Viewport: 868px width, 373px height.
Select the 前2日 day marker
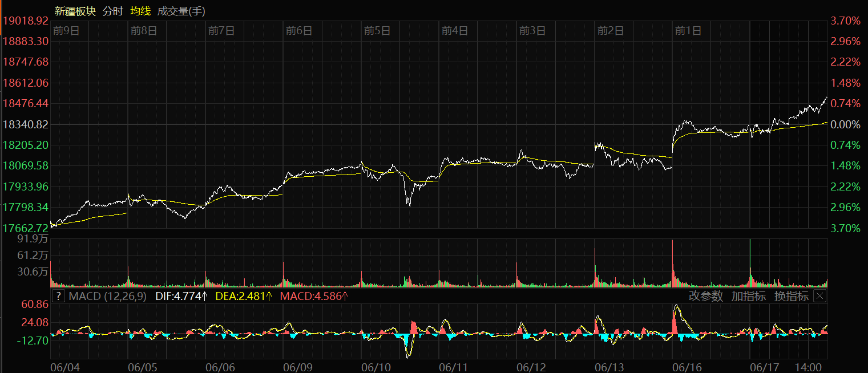point(610,31)
